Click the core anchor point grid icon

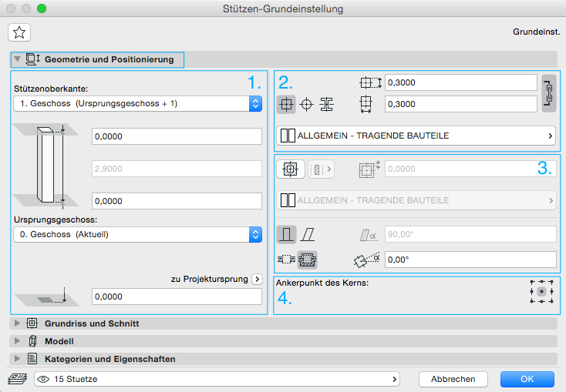click(x=543, y=293)
